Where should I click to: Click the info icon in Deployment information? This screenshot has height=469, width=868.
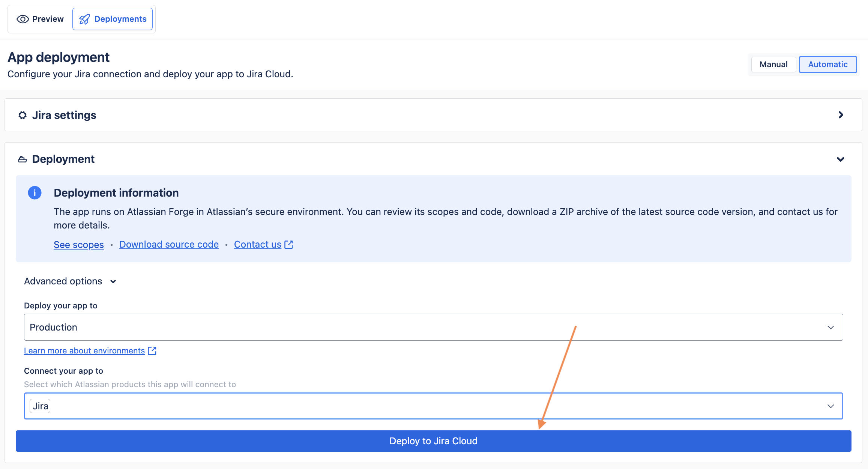(35, 193)
